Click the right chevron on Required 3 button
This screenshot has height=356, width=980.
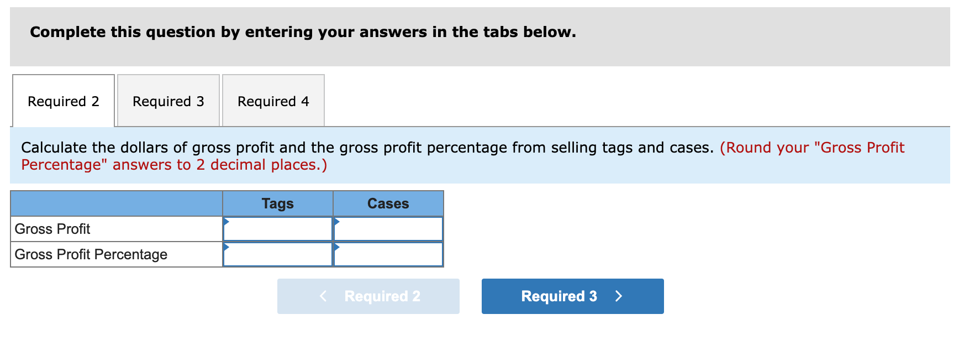tap(619, 296)
